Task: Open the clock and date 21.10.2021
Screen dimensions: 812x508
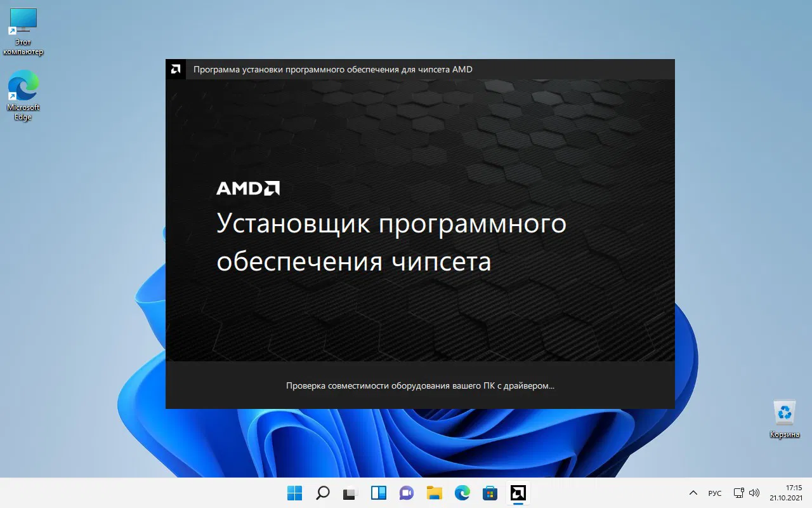Action: point(787,493)
